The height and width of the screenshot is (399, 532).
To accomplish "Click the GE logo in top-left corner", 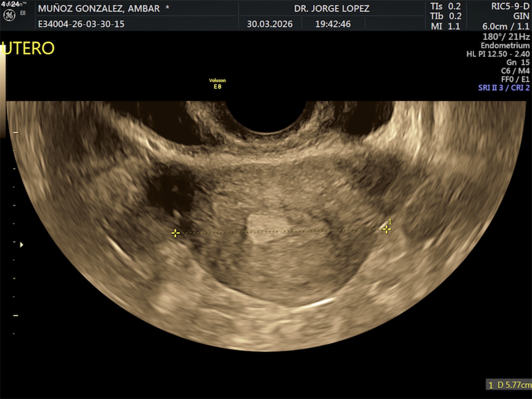I will 9,15.
